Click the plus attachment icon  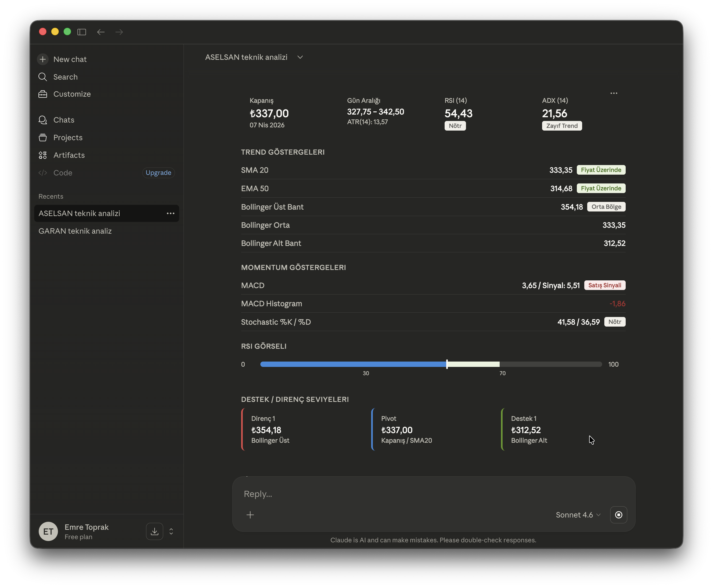(250, 515)
